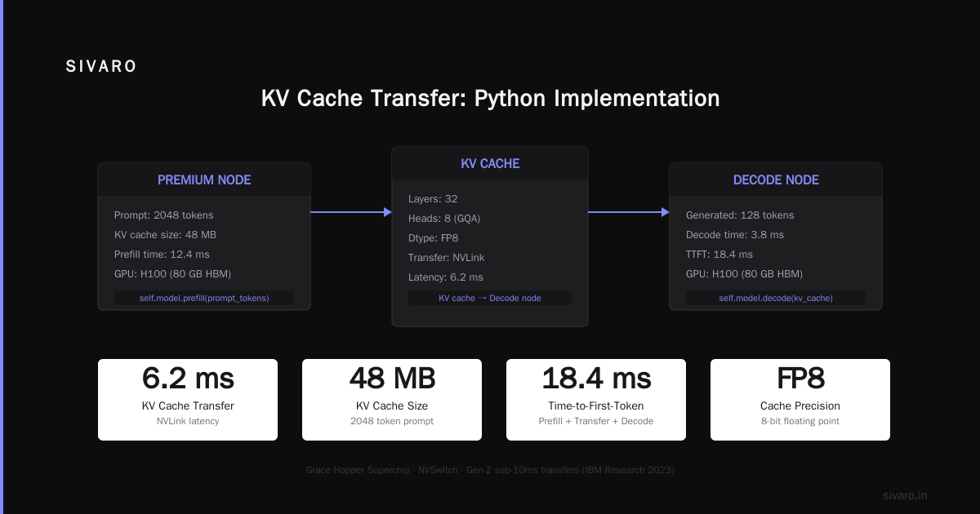This screenshot has width=980, height=514.
Task: Click "KV cache size: 48 MB" line
Action: 165,235
